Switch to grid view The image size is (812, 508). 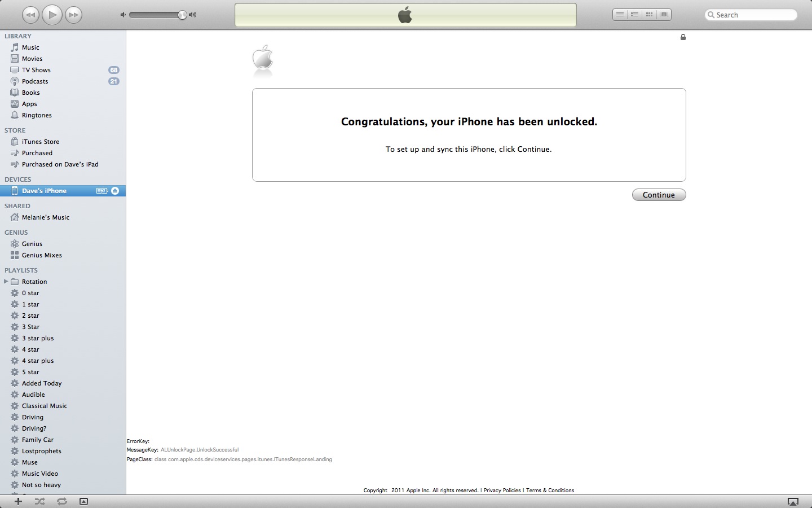click(649, 15)
